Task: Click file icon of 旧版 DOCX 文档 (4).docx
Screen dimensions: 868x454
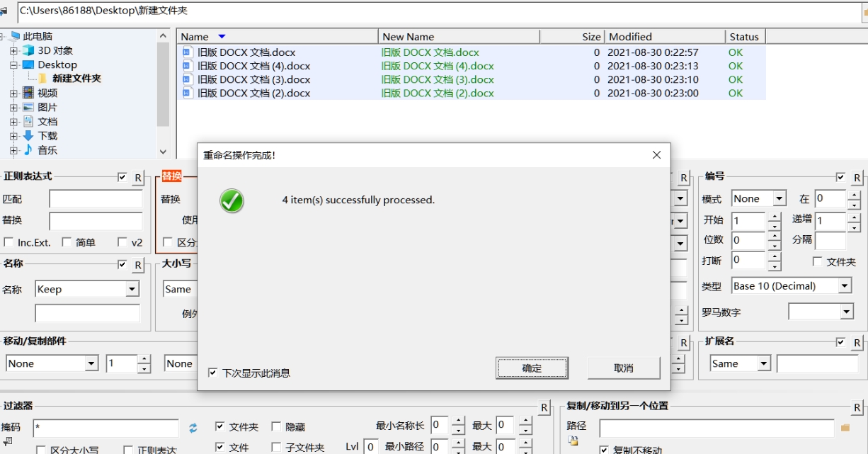Action: point(188,65)
